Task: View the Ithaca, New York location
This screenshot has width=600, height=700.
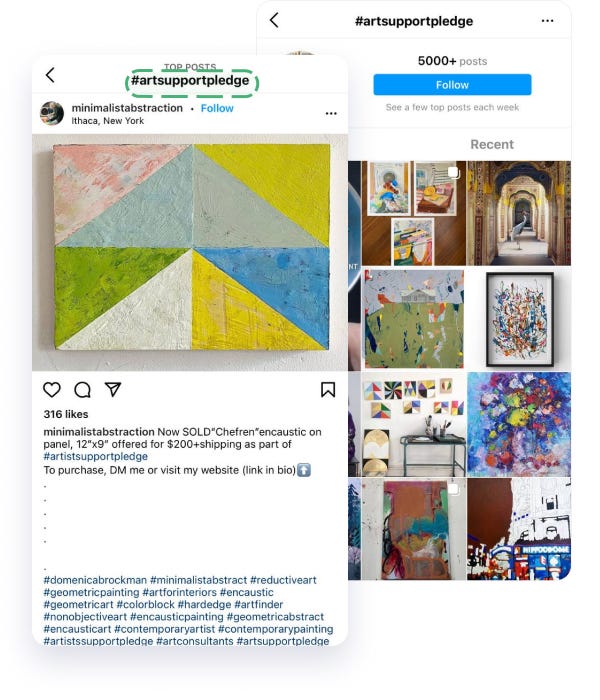Action: 108,121
